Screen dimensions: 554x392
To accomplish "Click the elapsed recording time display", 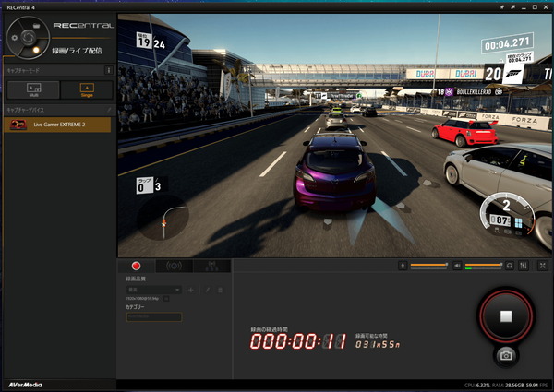I will point(298,342).
